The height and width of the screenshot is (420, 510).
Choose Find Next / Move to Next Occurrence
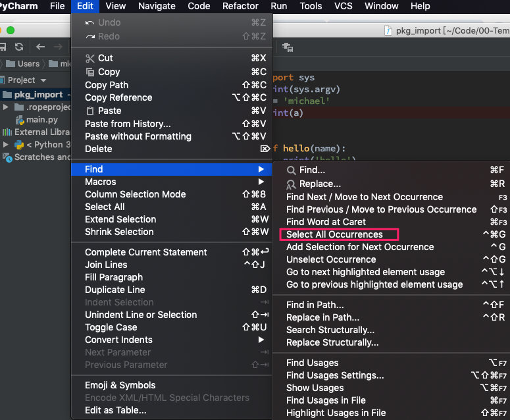tap(391, 197)
